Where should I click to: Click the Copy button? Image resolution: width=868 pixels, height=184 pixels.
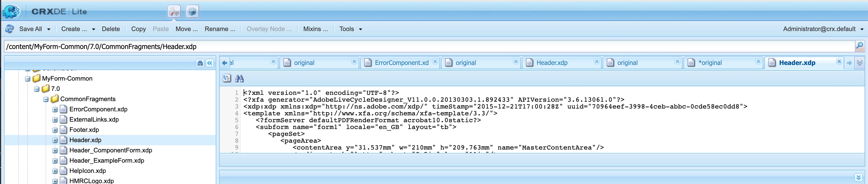139,29
